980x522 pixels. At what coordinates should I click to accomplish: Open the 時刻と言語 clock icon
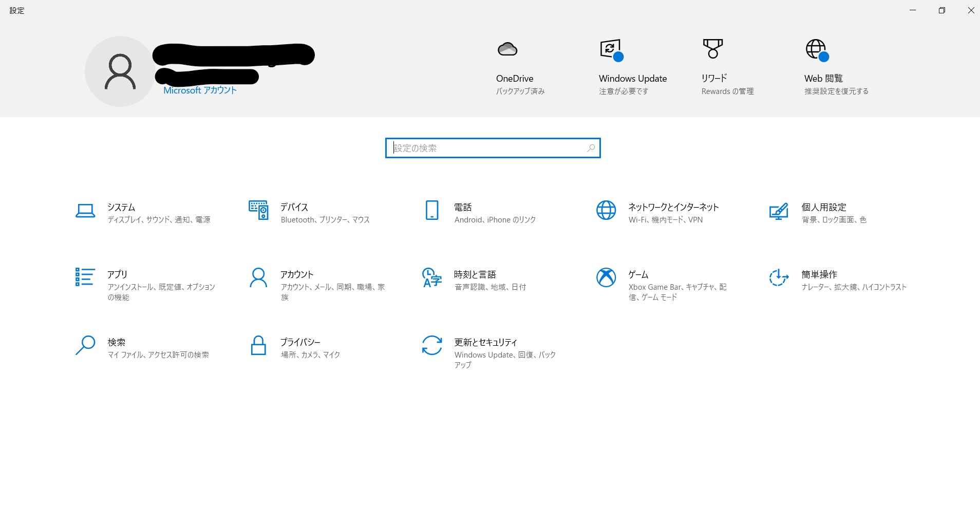[x=432, y=277]
